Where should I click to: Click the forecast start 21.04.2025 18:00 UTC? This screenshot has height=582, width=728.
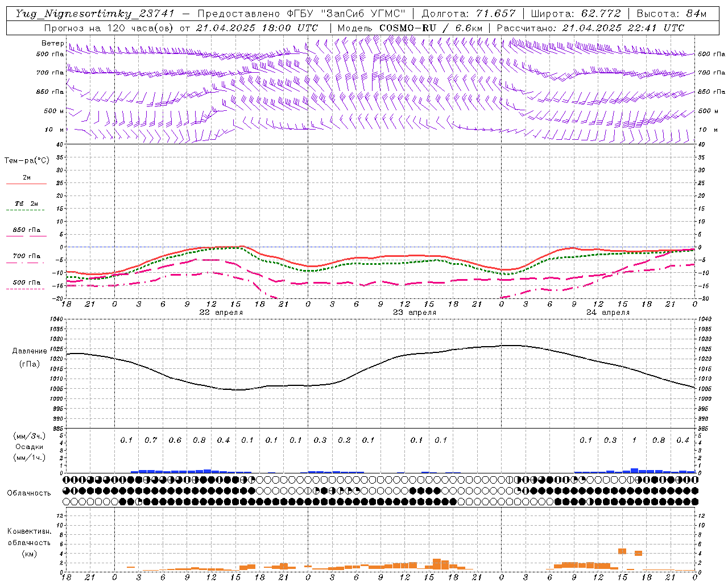click(257, 28)
